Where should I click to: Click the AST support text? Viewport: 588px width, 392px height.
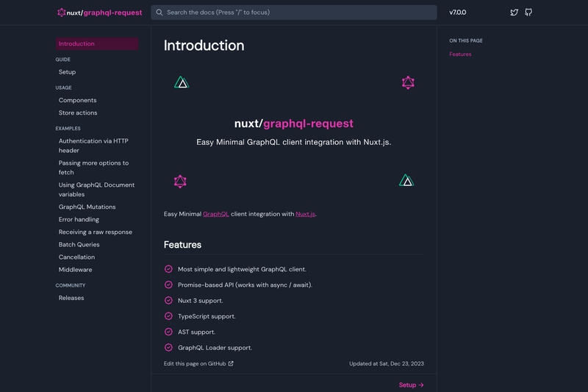coord(196,332)
